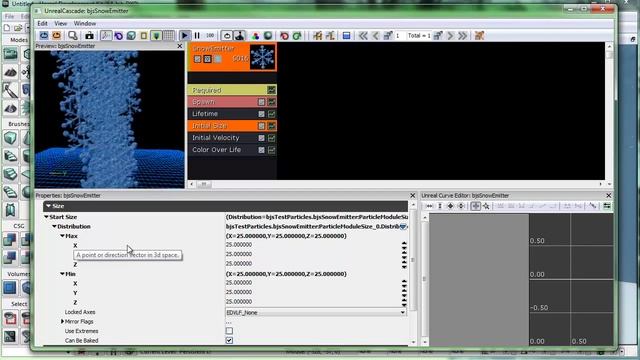Toggle the orbit mode toolbar icon
Viewport: 640px width, 360px height.
tap(106, 36)
